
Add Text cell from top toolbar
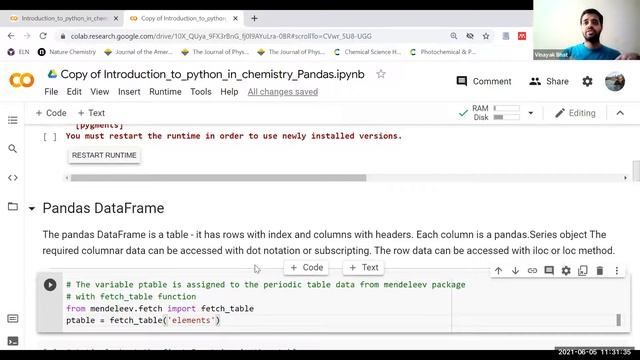[91, 113]
